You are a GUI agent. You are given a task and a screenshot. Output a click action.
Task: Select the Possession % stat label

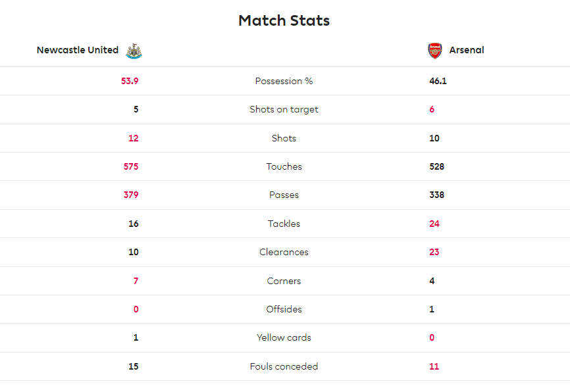pyautogui.click(x=284, y=81)
